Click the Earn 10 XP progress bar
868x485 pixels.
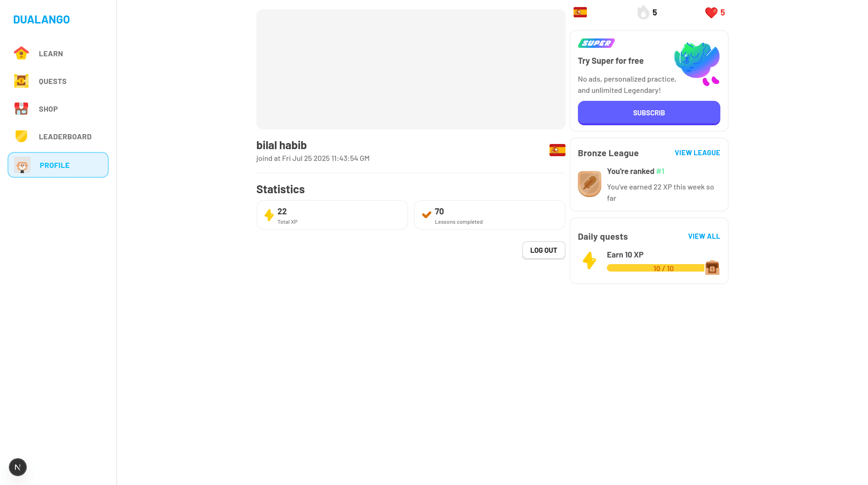coord(656,268)
